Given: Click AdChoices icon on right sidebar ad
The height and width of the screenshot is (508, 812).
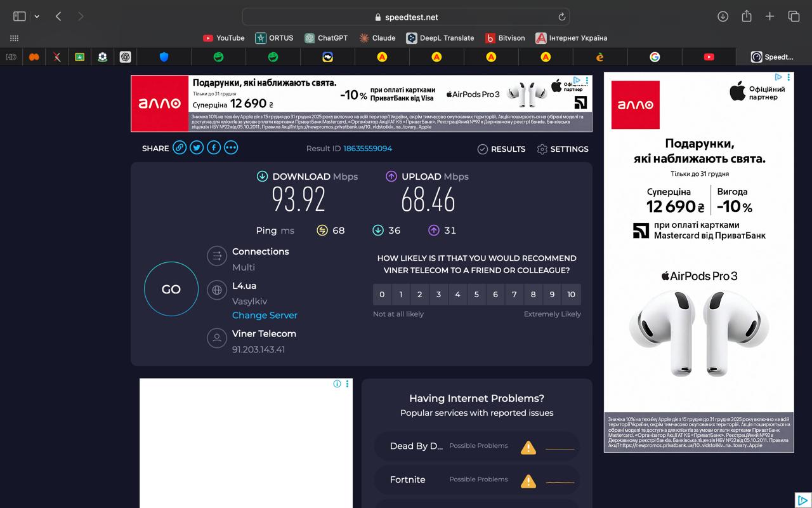Looking at the screenshot, I should pyautogui.click(x=778, y=77).
